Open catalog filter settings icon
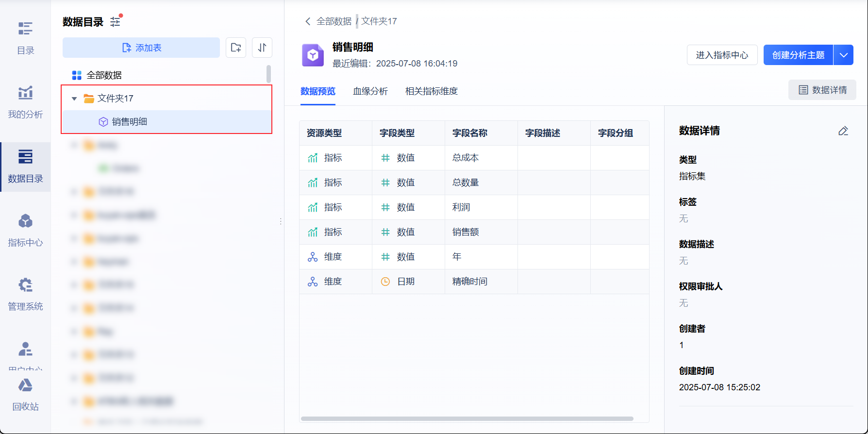Screen dimensions: 868x434 (116, 22)
